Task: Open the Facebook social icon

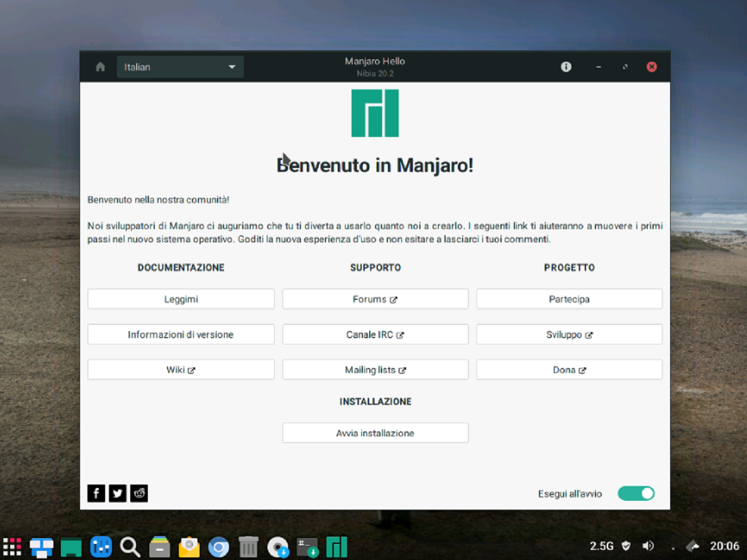Action: 96,493
